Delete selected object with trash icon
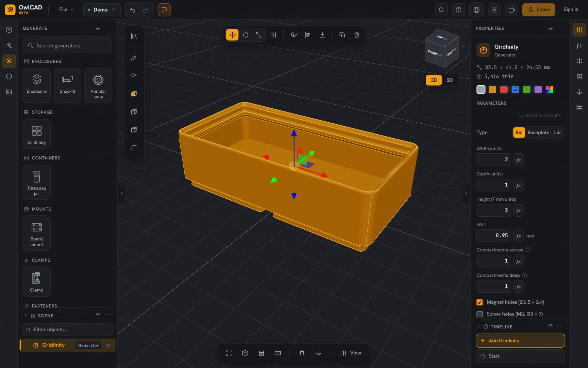This screenshot has height=368, width=588. 357,35
